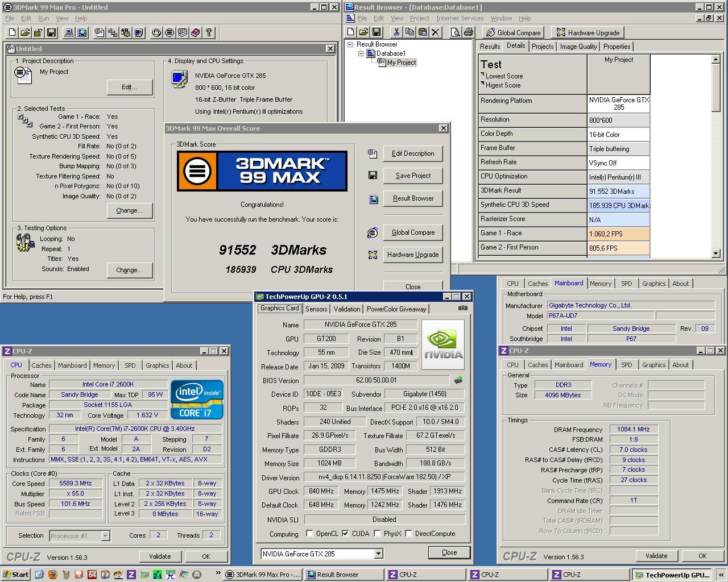Click the Game 1 - Race 1.060,2 FPS cell
The image size is (728, 582).
click(619, 234)
